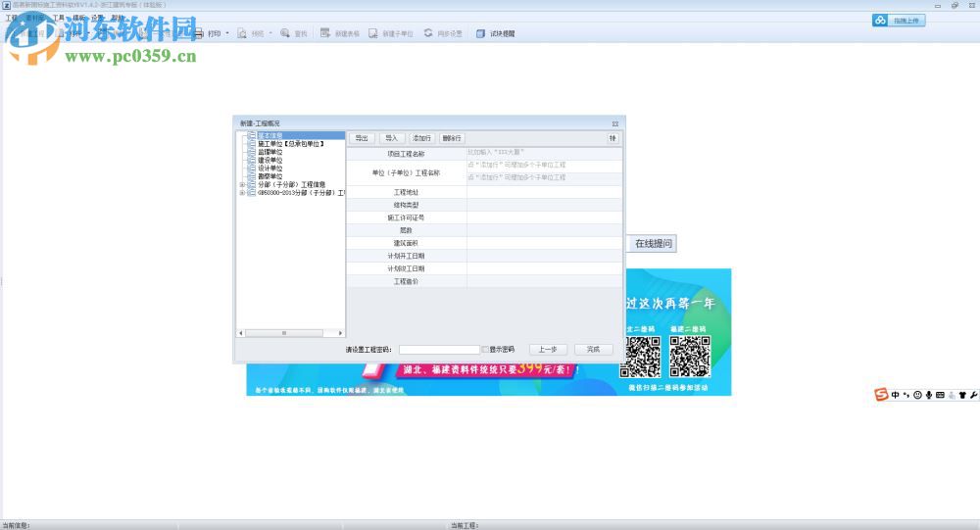Click the first 单位（子单位）工程名称 value row
Viewport: 980px width, 530px height.
point(544,166)
